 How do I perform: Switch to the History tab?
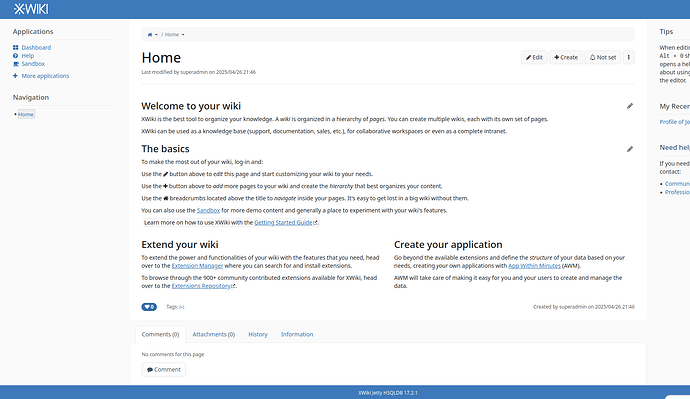point(258,334)
